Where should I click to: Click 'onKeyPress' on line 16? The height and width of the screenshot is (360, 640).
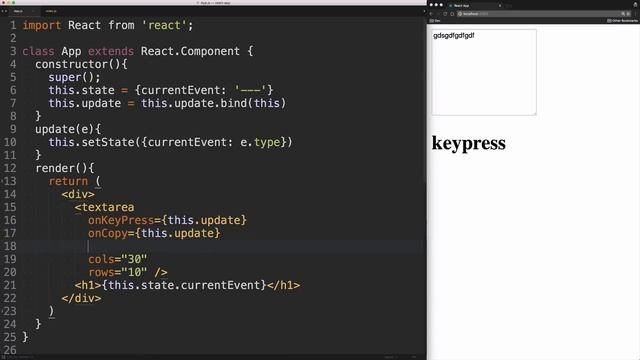(x=121, y=220)
